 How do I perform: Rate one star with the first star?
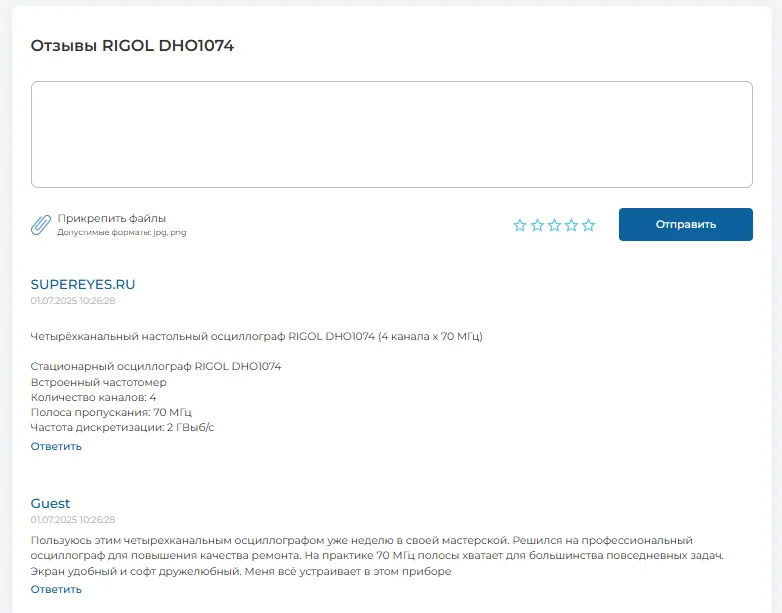(520, 226)
